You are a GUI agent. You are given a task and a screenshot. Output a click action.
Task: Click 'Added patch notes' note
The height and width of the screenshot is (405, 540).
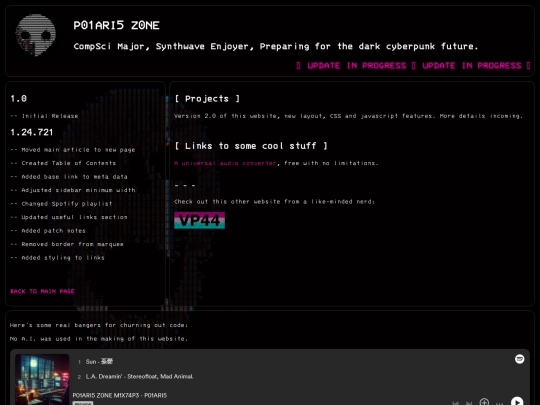[x=48, y=231]
